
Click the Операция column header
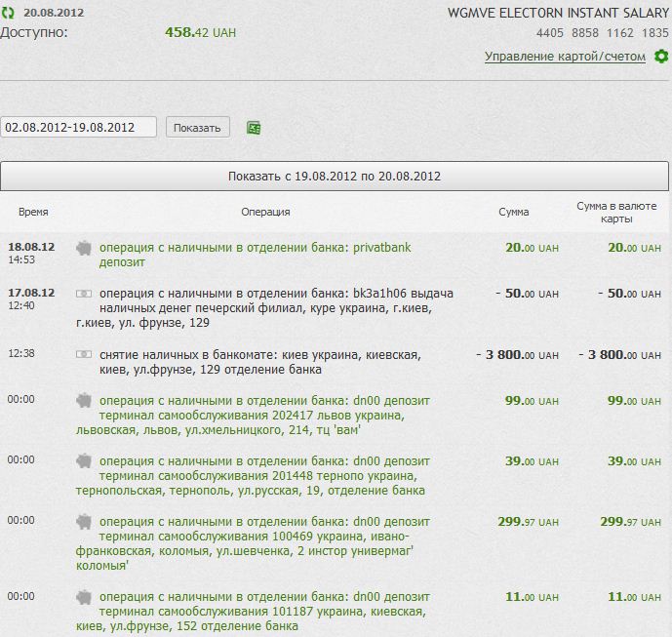[265, 212]
